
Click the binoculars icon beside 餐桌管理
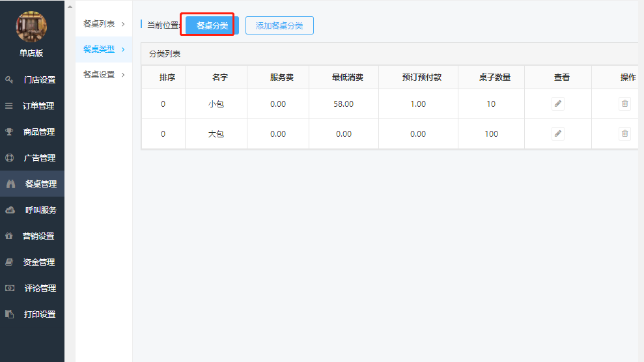10,184
